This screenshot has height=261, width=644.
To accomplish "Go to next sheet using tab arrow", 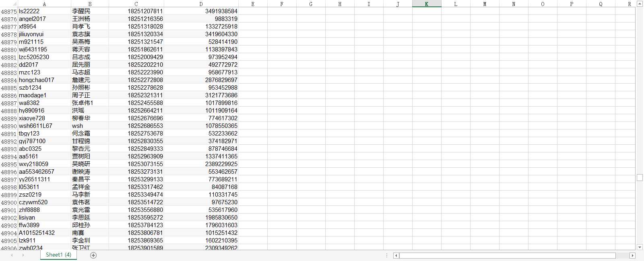I will (23, 255).
